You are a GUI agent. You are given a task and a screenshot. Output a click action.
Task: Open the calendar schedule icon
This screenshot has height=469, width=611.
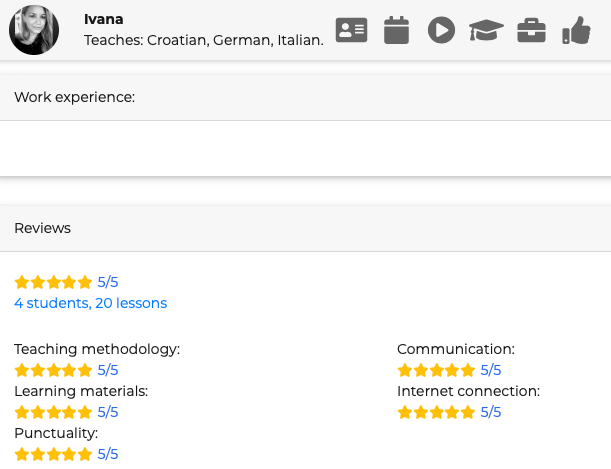click(x=397, y=30)
